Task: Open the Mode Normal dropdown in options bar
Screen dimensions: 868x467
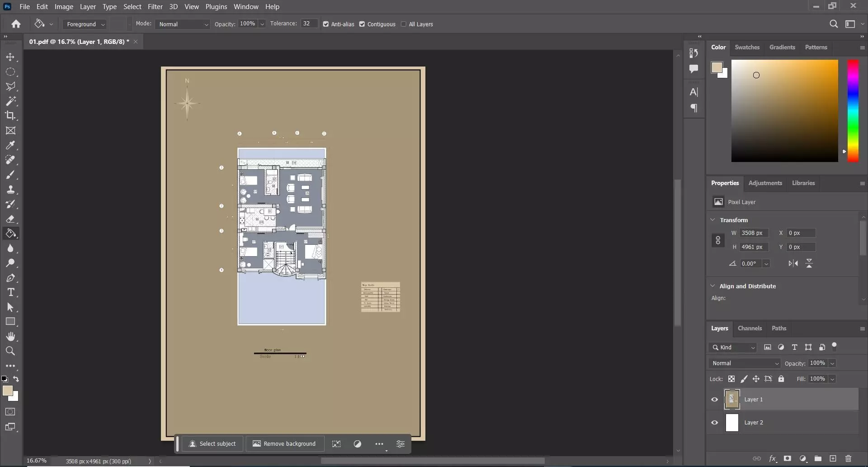Action: (182, 24)
